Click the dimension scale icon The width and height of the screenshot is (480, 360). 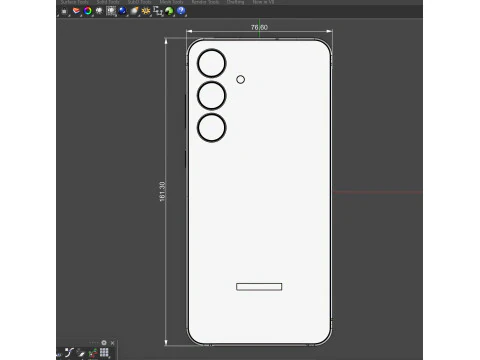pos(158,11)
